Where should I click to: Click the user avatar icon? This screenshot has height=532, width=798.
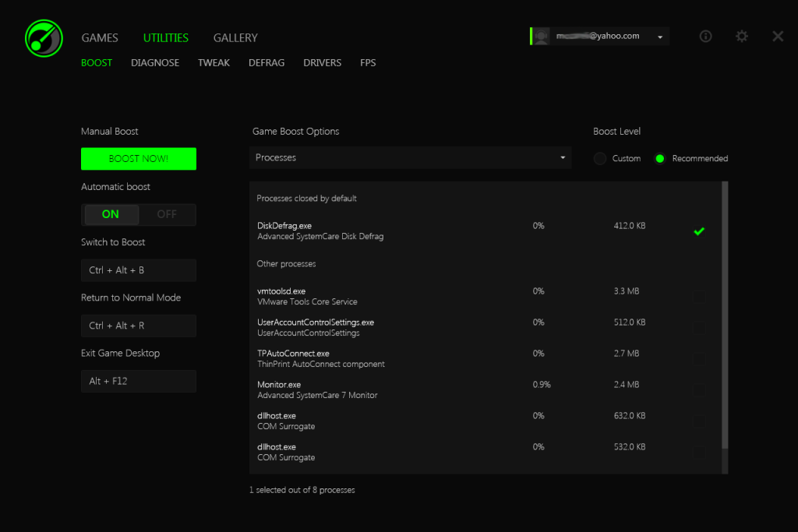point(541,36)
